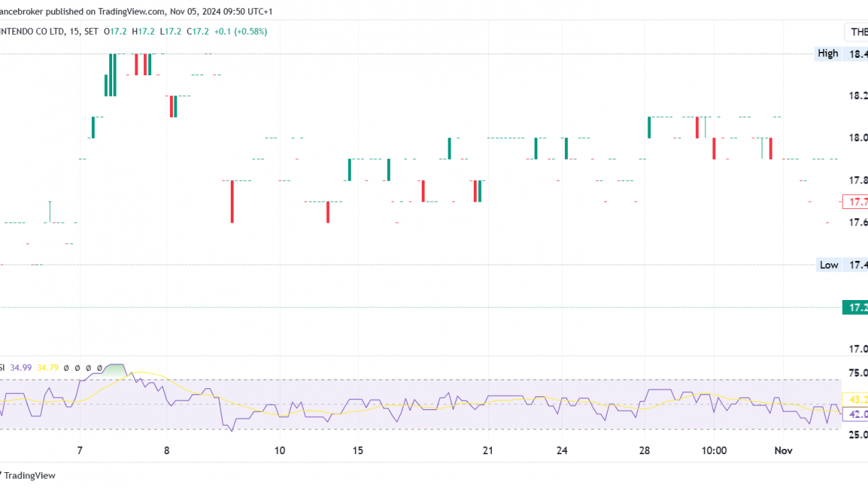This screenshot has width=868, height=488.
Task: Click the High price label
Action: (827, 53)
